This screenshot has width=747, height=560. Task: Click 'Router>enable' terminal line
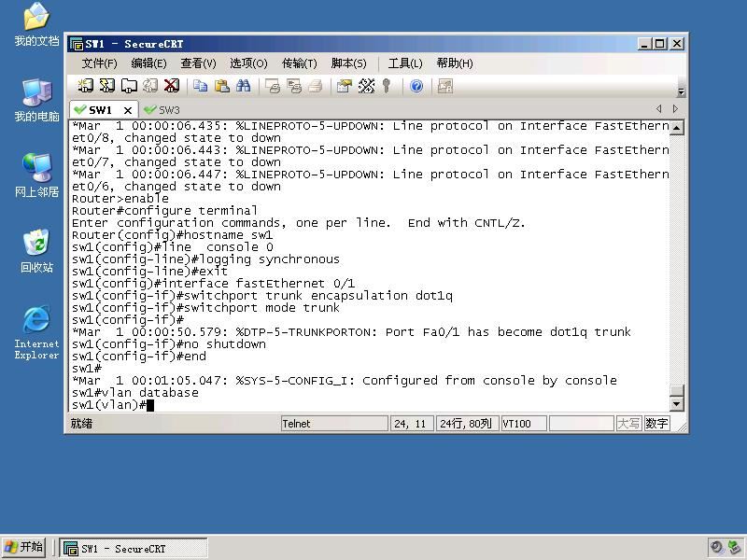tap(120, 199)
